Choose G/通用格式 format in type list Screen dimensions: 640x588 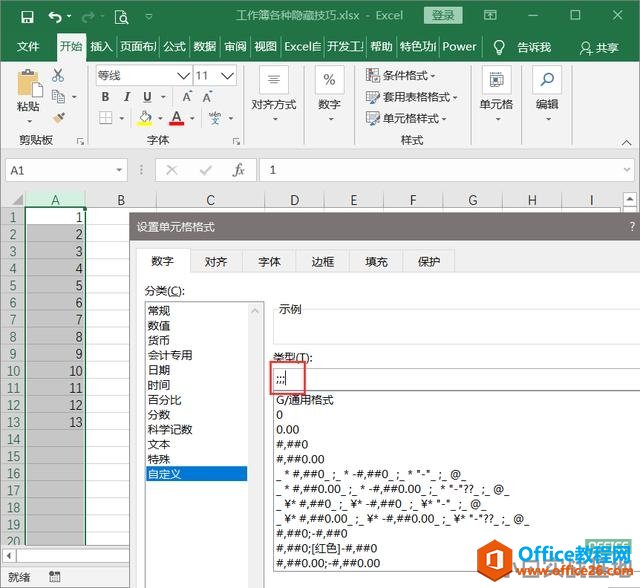click(x=305, y=400)
